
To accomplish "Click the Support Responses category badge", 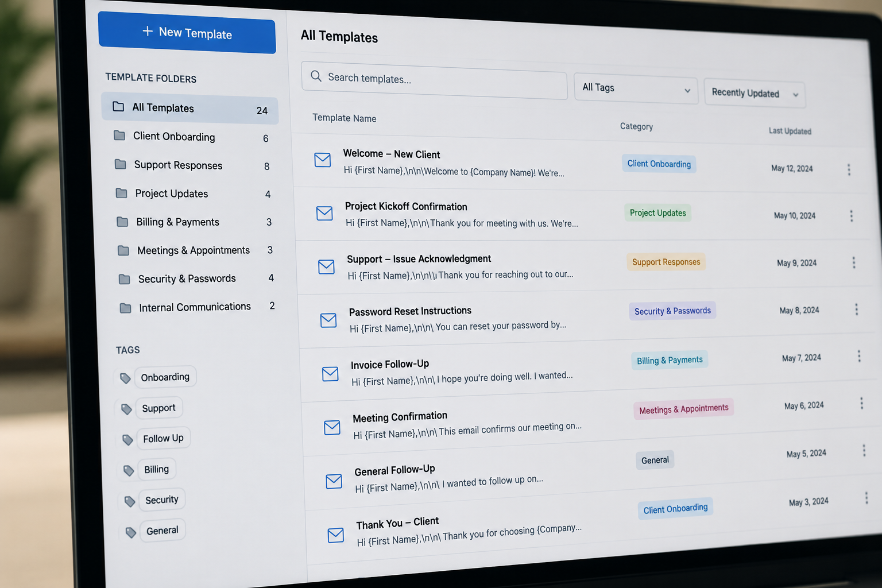I will [x=666, y=262].
